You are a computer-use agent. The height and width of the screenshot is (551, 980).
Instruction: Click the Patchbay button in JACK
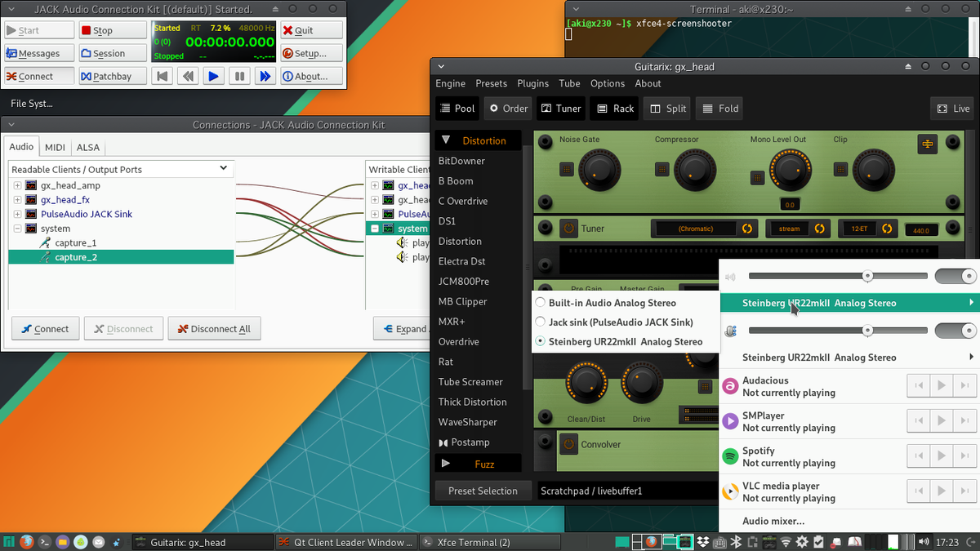click(113, 76)
